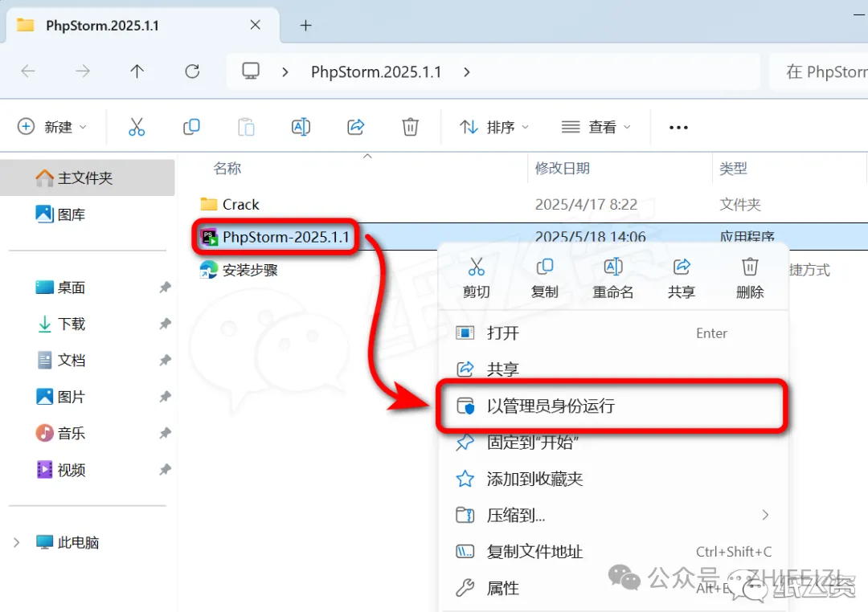Select the Crack folder
The height and width of the screenshot is (612, 868).
pyautogui.click(x=230, y=205)
